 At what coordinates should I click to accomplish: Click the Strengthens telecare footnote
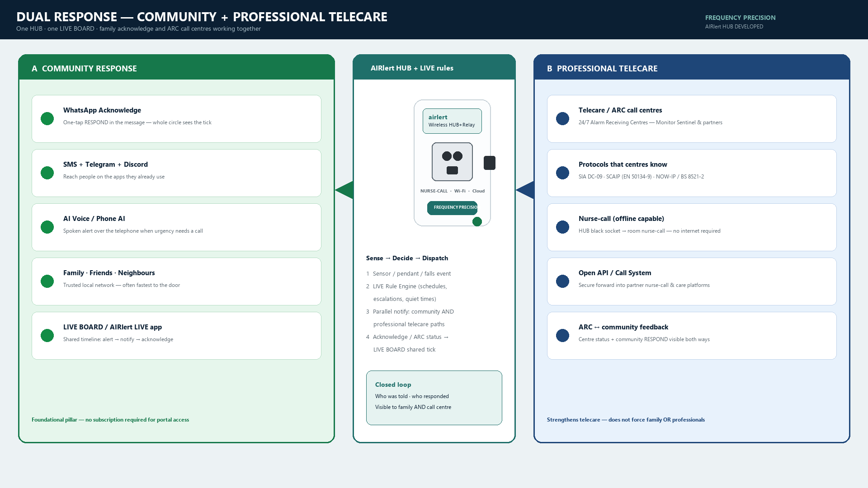[x=626, y=420]
